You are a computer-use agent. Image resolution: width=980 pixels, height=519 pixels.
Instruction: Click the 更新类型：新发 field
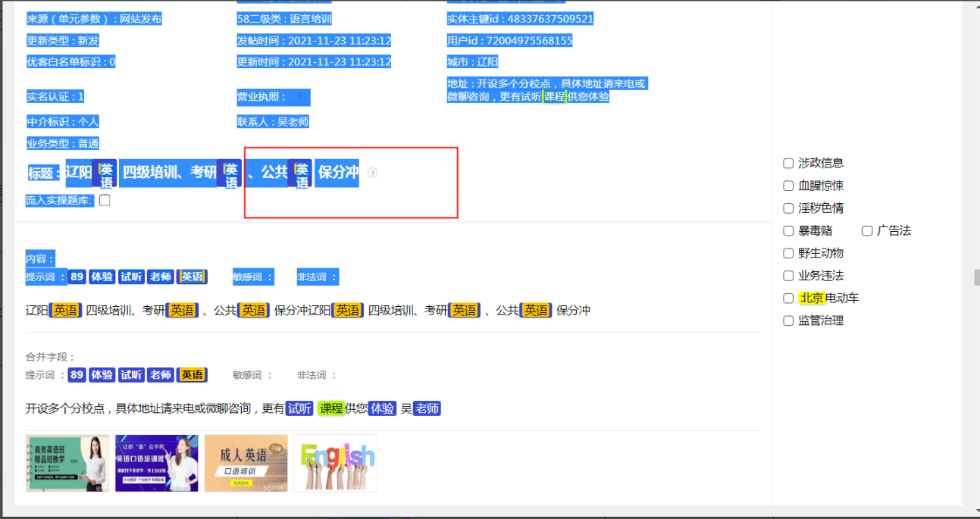coord(62,41)
